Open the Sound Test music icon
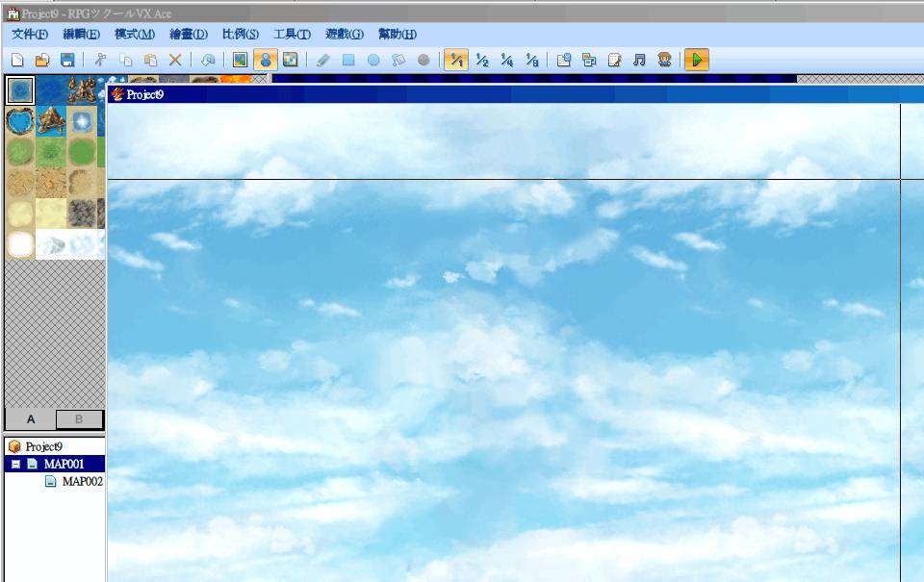The height and width of the screenshot is (582, 924). pyautogui.click(x=639, y=60)
